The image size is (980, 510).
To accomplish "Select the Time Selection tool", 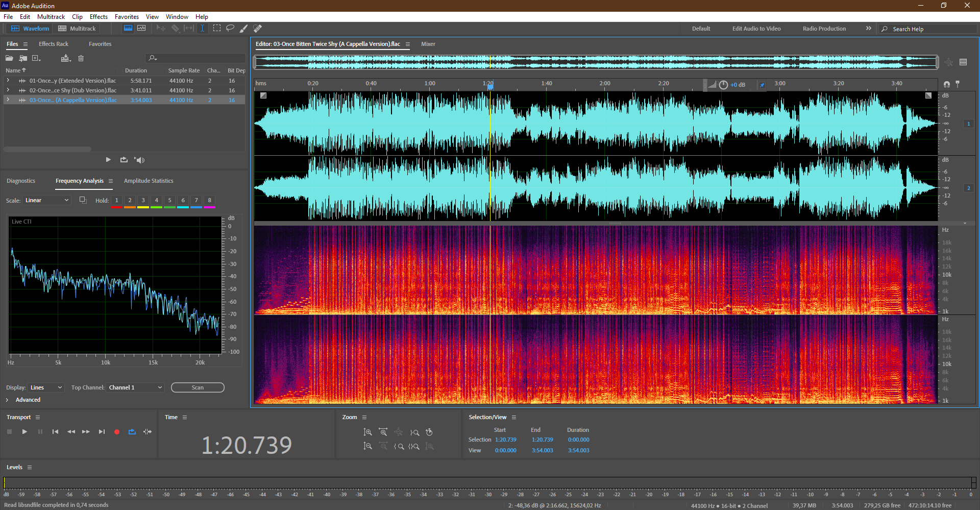I will (x=202, y=28).
